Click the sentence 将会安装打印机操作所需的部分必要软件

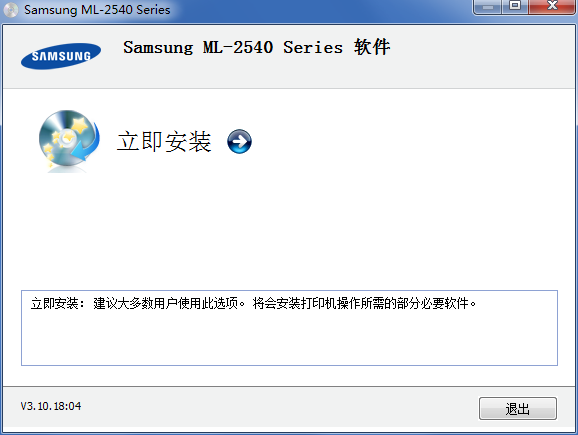tap(361, 303)
